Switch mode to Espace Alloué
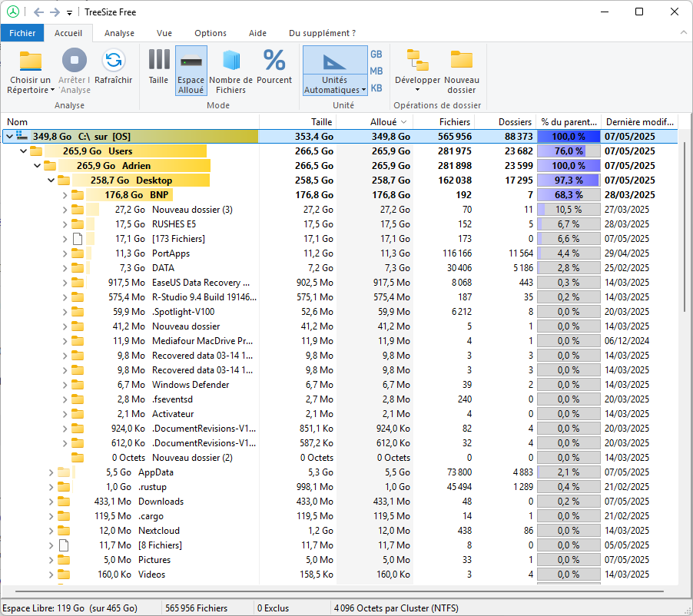The image size is (693, 616). click(x=191, y=71)
